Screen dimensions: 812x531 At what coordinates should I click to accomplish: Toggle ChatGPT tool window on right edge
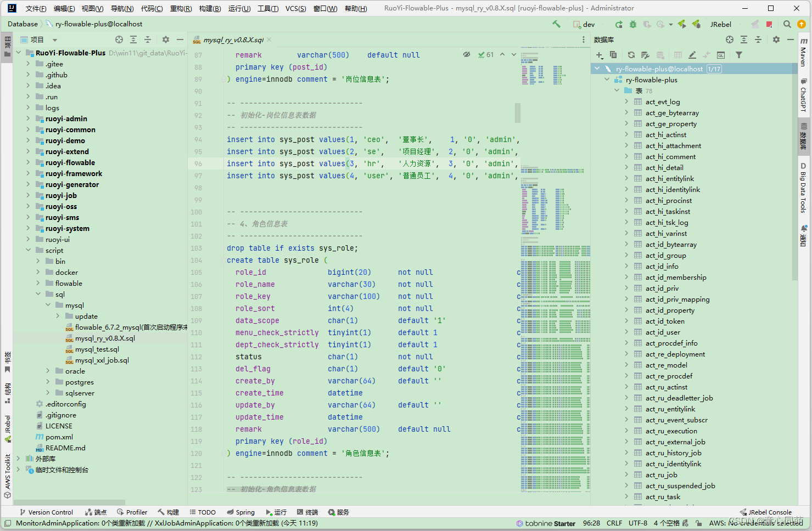(804, 95)
